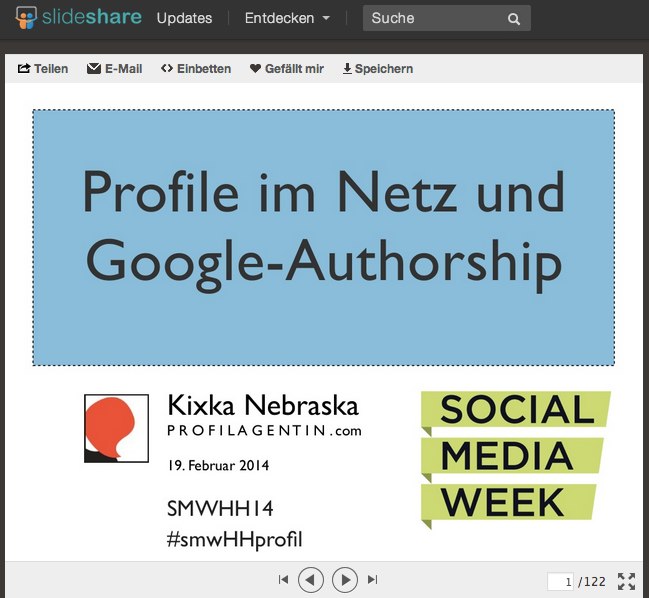Screen dimensions: 649x598
Task: Click the SMWHH14 text
Action: pyautogui.click(x=220, y=509)
